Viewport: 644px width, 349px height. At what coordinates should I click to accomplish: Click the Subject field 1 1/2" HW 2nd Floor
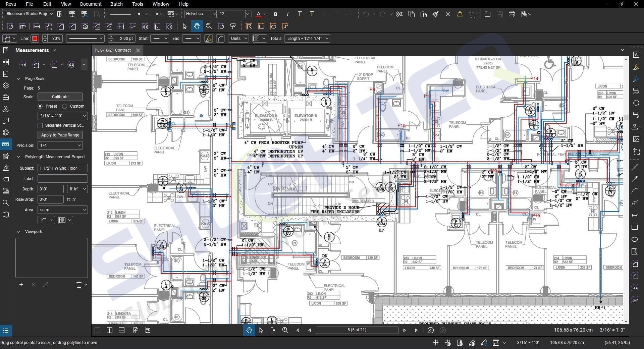pyautogui.click(x=62, y=168)
